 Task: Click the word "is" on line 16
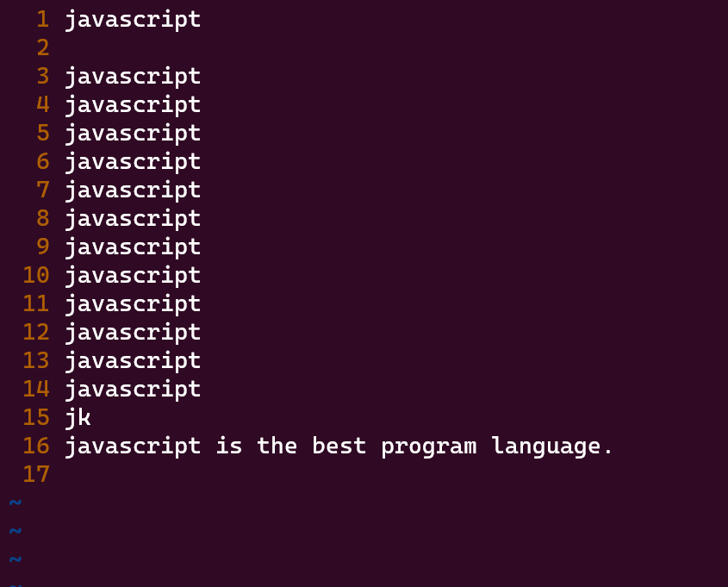(x=229, y=446)
